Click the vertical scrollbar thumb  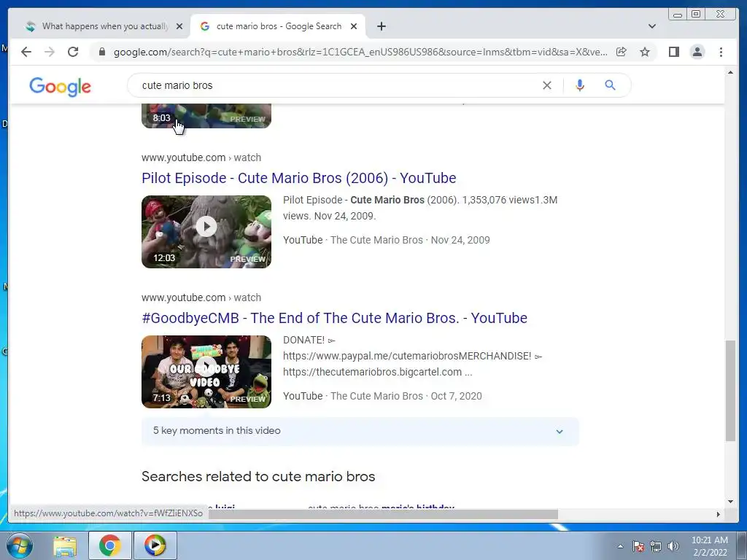(x=730, y=391)
